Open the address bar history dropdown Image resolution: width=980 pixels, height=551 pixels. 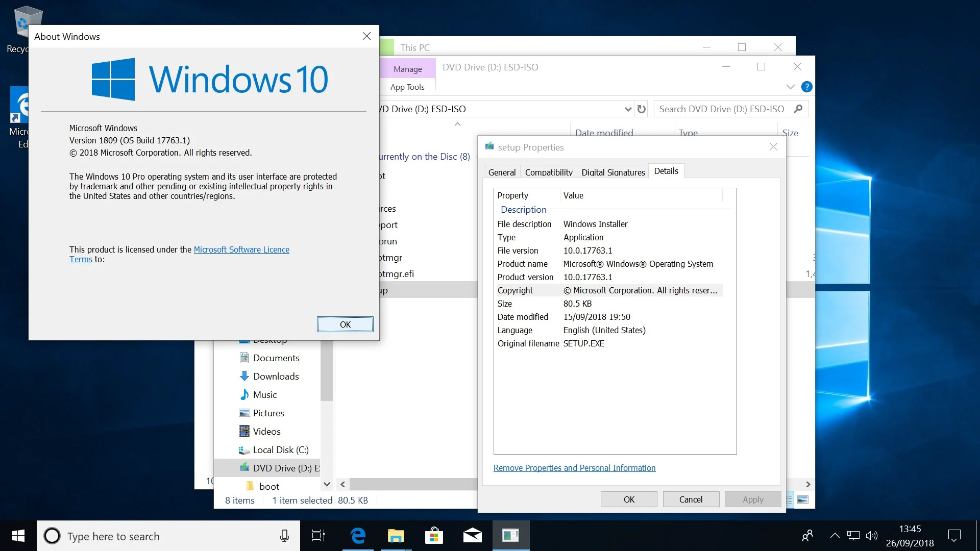[x=628, y=109]
